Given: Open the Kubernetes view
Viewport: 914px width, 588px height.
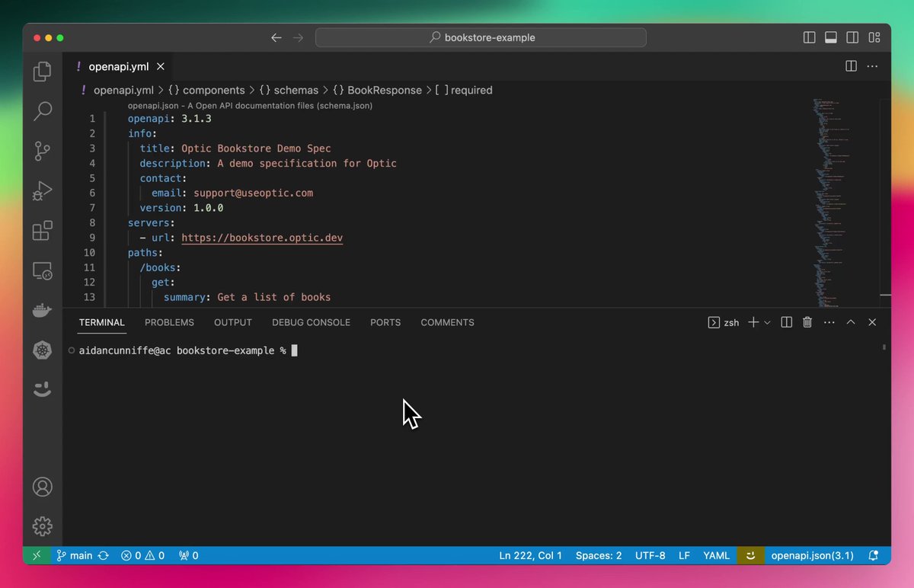Looking at the screenshot, I should (43, 350).
